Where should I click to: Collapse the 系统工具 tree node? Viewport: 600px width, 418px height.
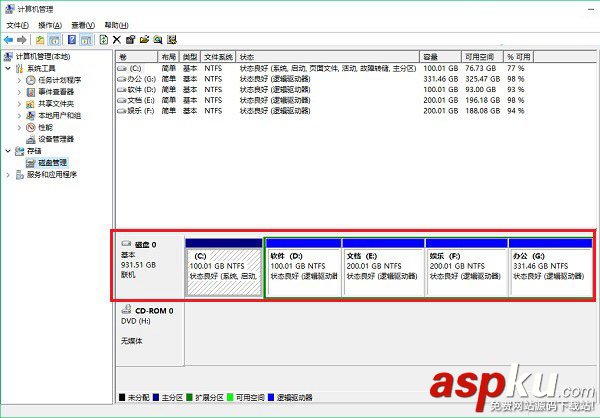[8, 69]
